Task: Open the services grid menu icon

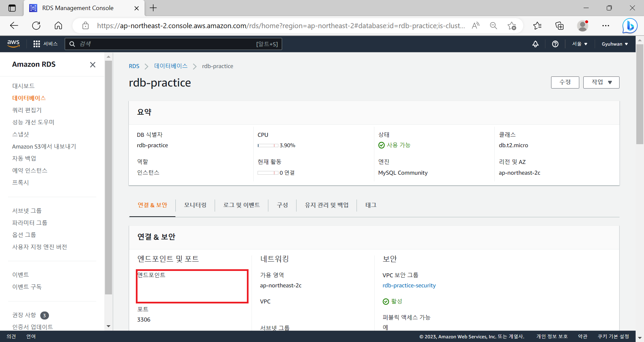Action: pos(37,44)
